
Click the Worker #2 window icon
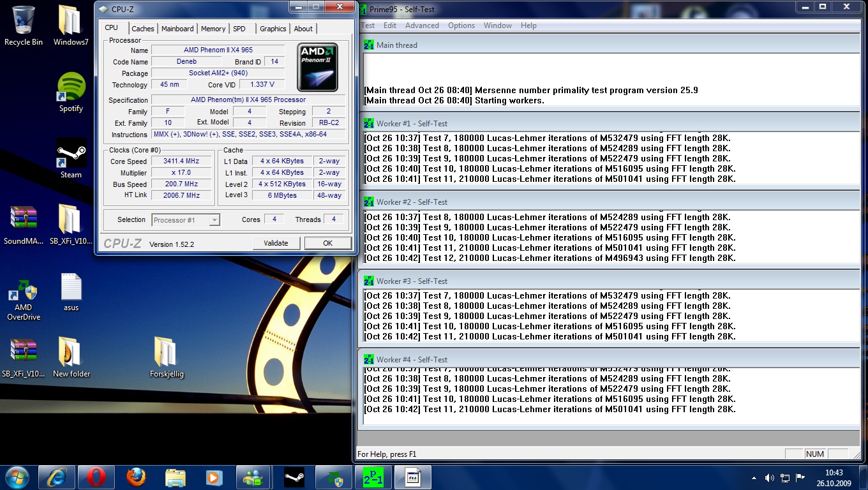point(369,202)
